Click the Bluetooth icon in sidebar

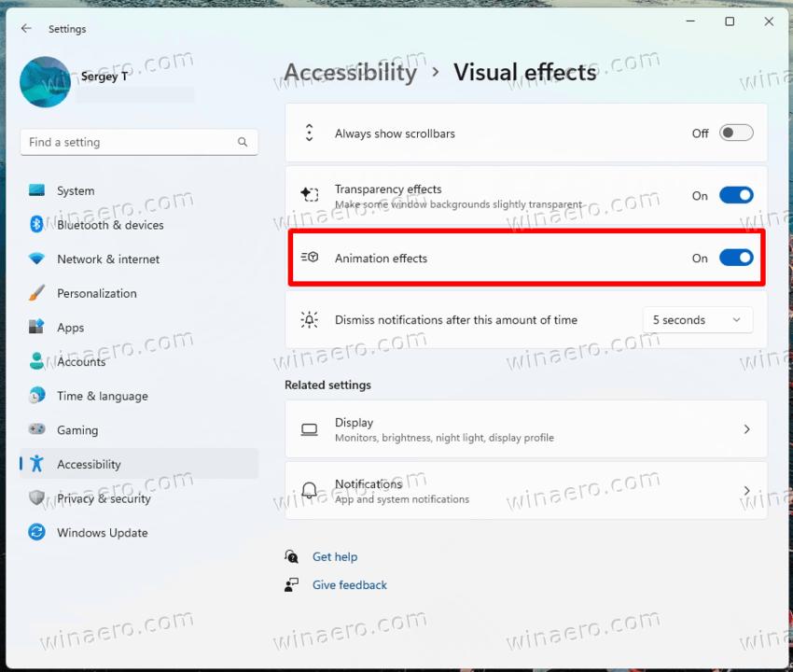click(x=36, y=224)
